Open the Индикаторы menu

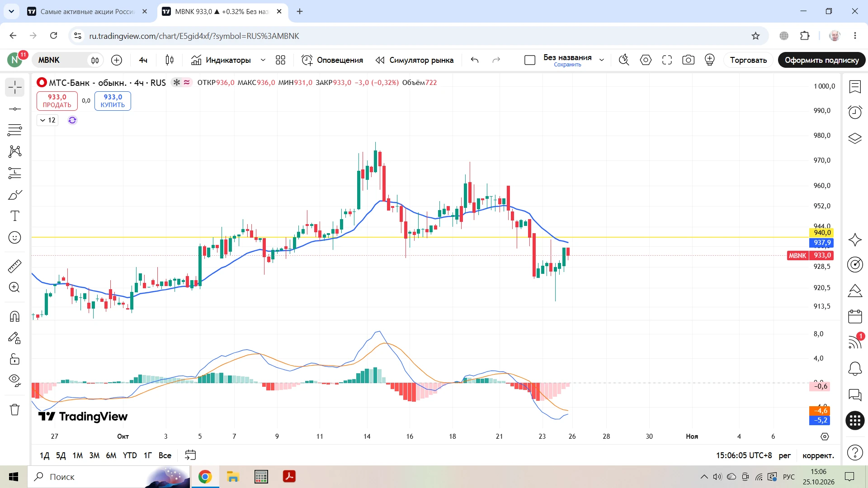point(221,60)
